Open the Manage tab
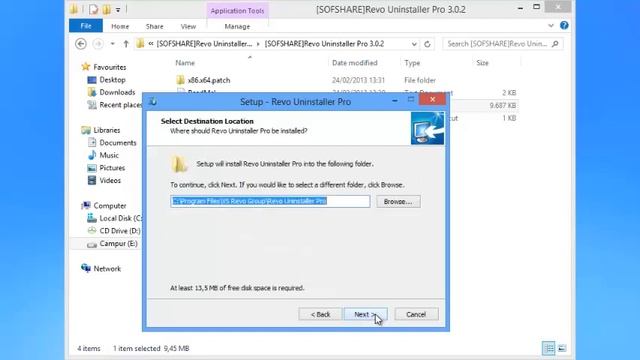Viewport: 640px width, 360px height. [x=237, y=26]
